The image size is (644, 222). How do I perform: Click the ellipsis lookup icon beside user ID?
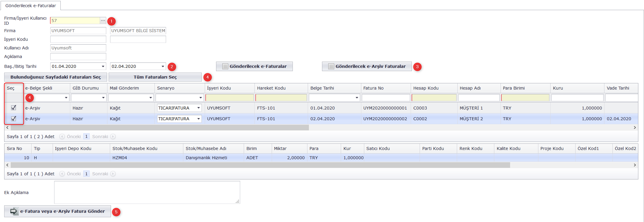point(103,21)
